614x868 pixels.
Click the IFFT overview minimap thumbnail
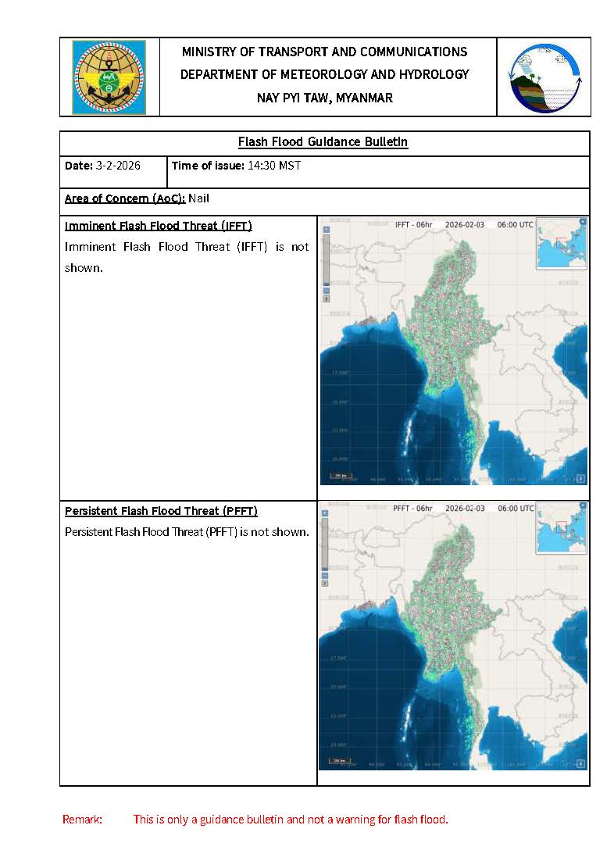(x=561, y=244)
